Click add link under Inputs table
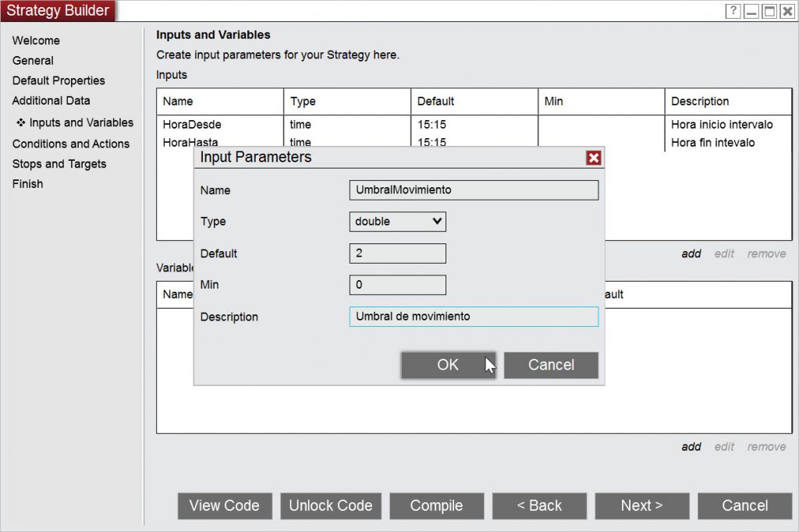The image size is (799, 532). [691, 254]
